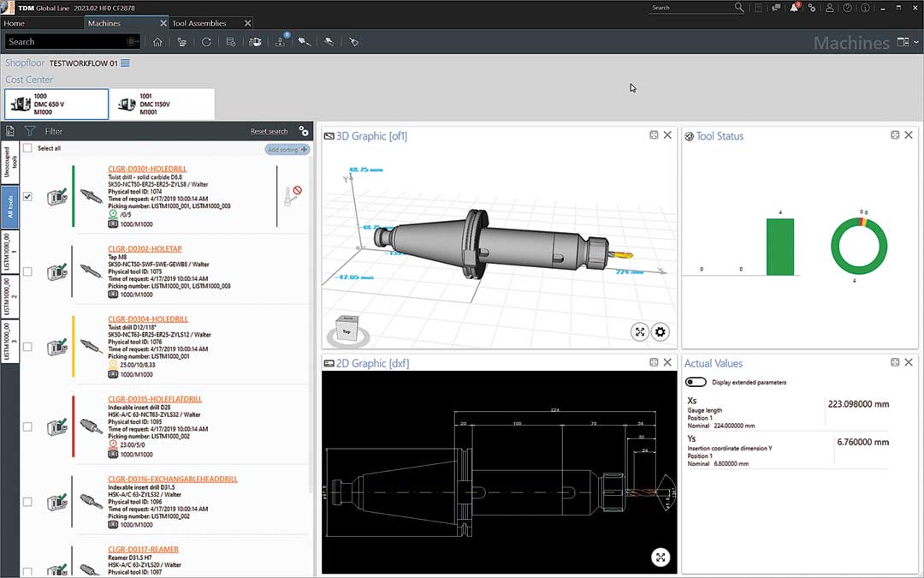
Task: Open the CLGR-D0302-HOLETAP link
Action: [145, 248]
